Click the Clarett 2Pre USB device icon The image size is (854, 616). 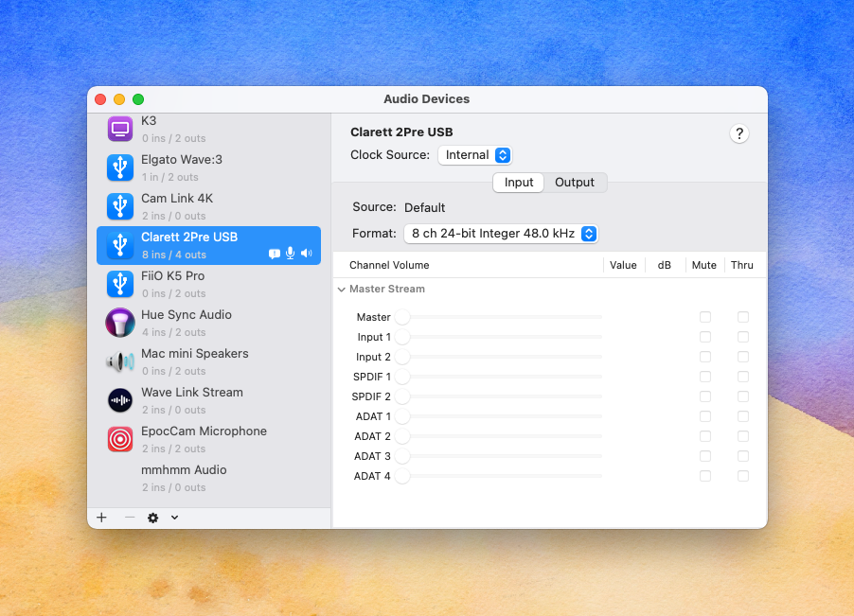pos(120,245)
